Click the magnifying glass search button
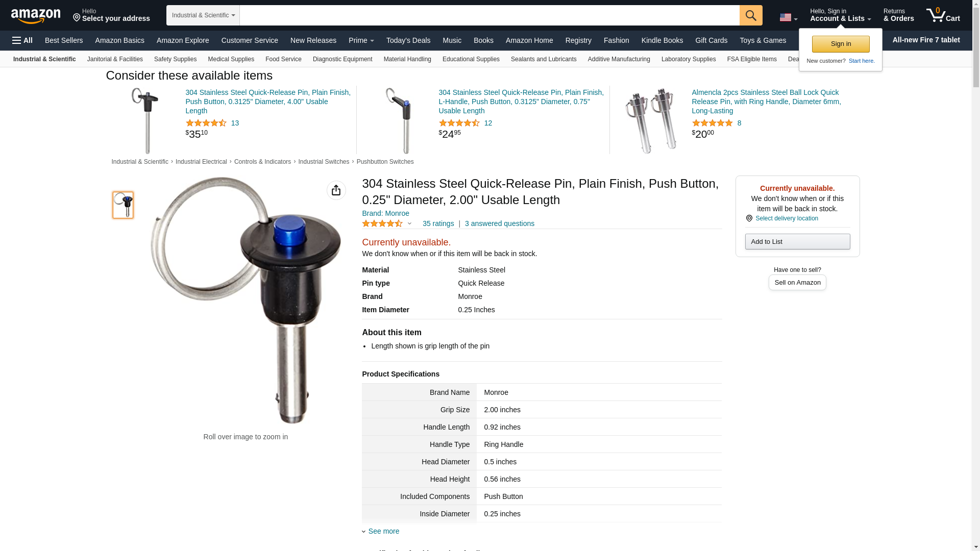This screenshot has width=980, height=551. click(x=751, y=15)
